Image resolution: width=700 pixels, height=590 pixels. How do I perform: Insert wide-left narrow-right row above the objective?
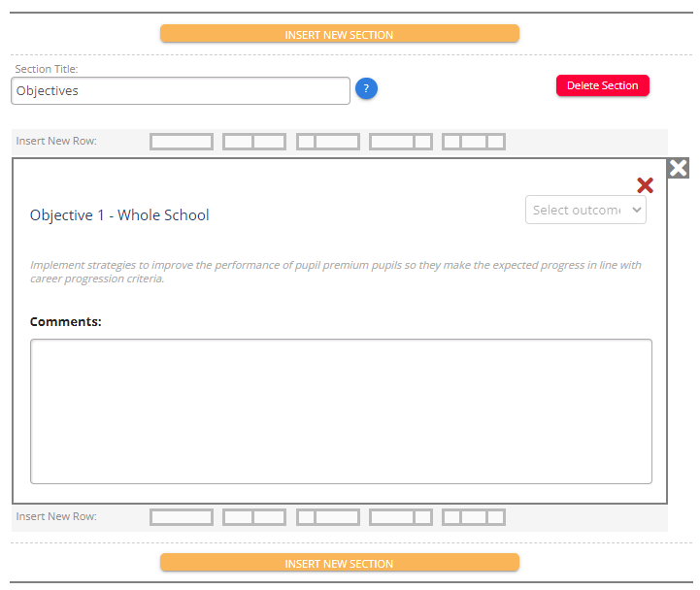(x=401, y=142)
